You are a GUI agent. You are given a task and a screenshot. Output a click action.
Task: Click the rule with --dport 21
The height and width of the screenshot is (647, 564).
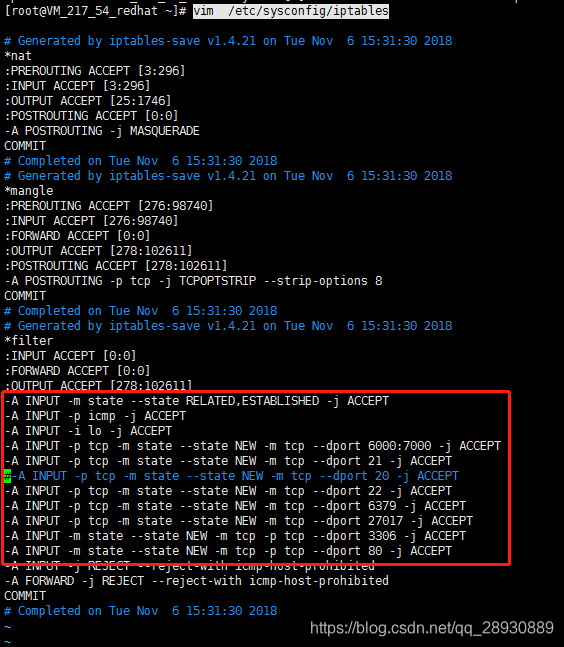(x=228, y=460)
